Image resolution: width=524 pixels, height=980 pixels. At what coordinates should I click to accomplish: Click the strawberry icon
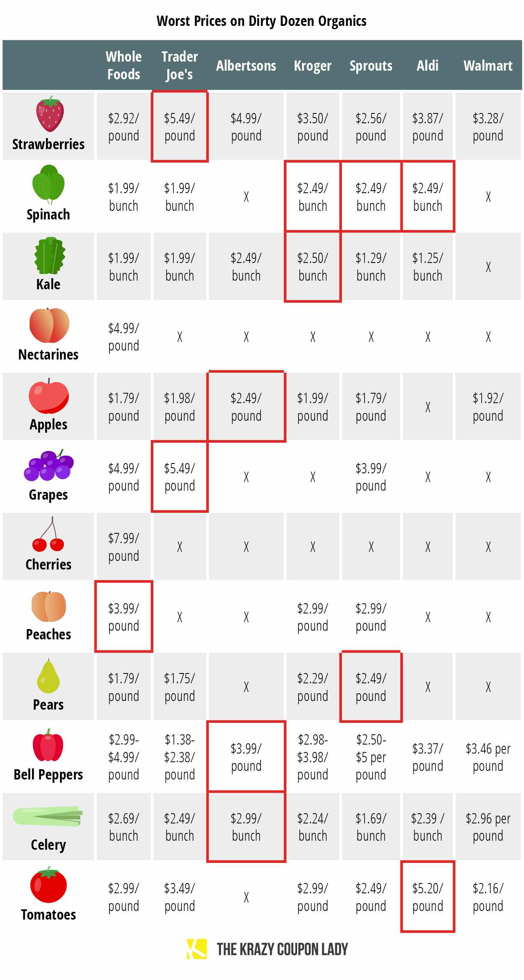click(x=50, y=114)
